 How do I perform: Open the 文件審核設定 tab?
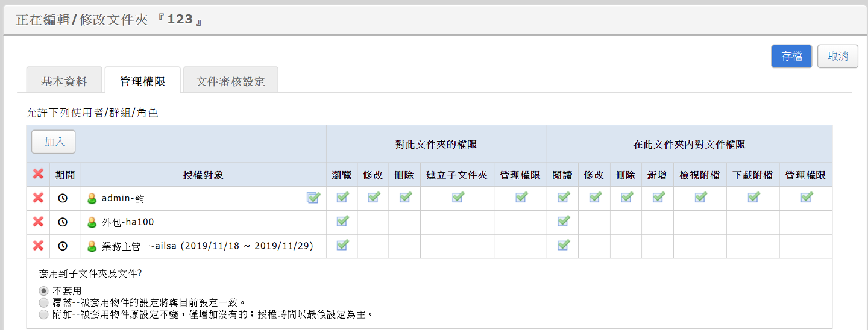(x=231, y=81)
